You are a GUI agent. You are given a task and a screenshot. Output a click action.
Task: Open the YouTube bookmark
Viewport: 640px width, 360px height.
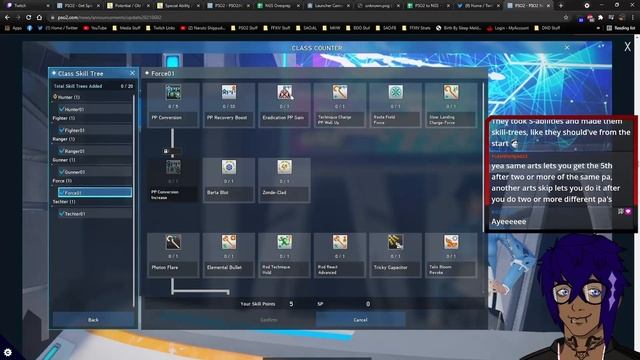(95, 28)
